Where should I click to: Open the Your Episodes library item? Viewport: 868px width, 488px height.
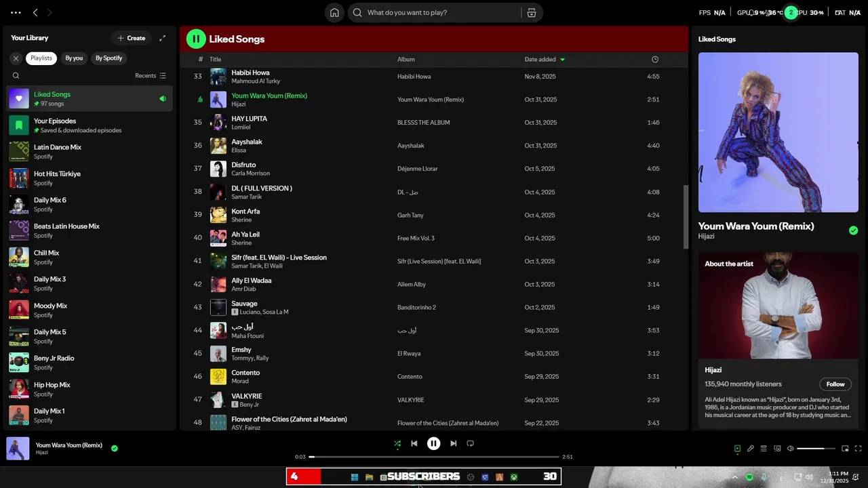[x=90, y=125]
